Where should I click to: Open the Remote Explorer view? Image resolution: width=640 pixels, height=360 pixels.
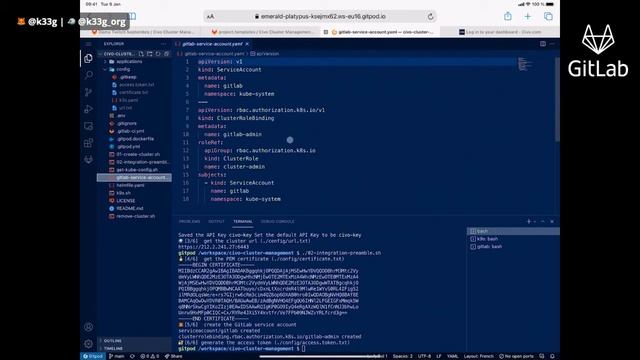pos(88,126)
